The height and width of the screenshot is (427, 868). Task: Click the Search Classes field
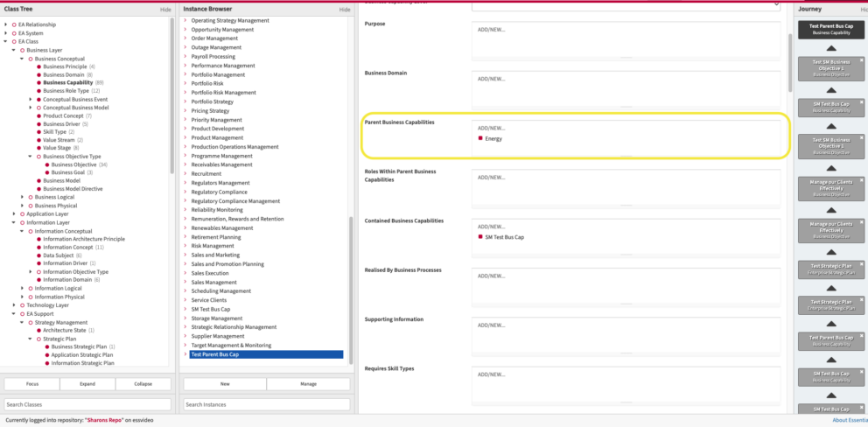(87, 404)
